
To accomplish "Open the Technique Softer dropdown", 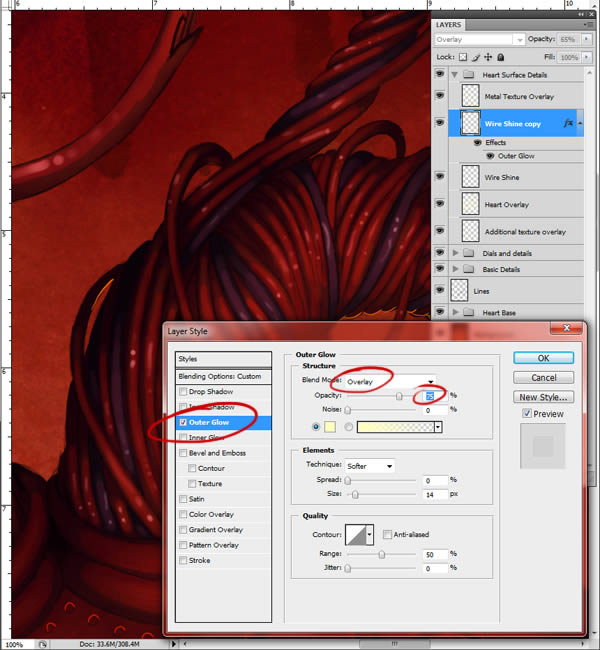I will (x=369, y=466).
